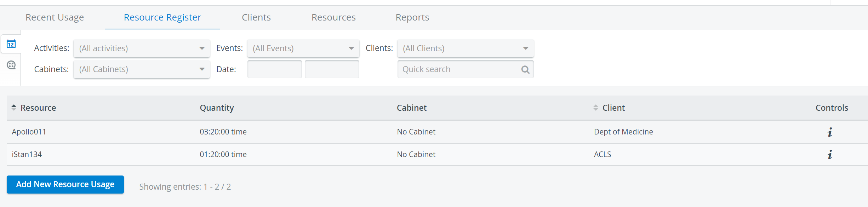The image size is (868, 207).
Task: Open the Clients tab
Action: 256,17
